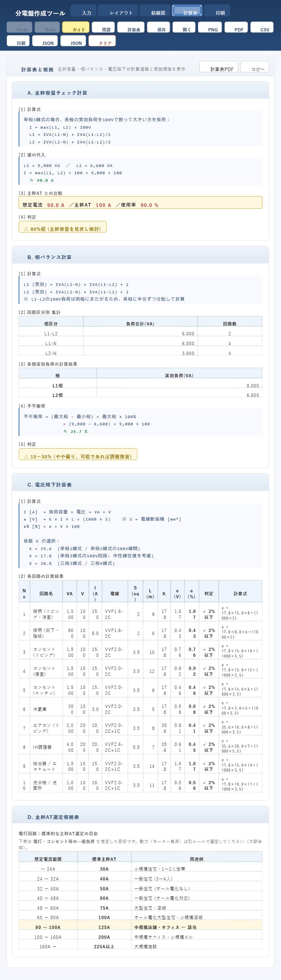Click the Undo button
The image size is (281, 980).
click(19, 28)
